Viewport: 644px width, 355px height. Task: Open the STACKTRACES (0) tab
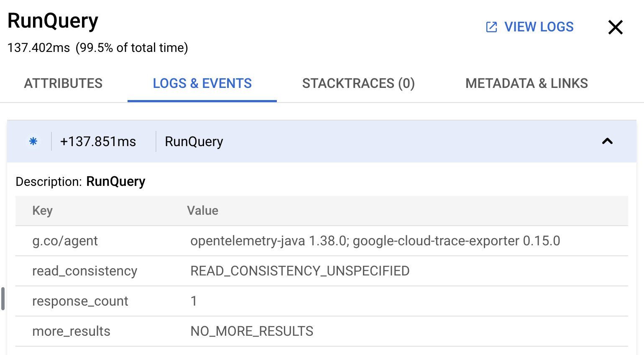(x=358, y=83)
